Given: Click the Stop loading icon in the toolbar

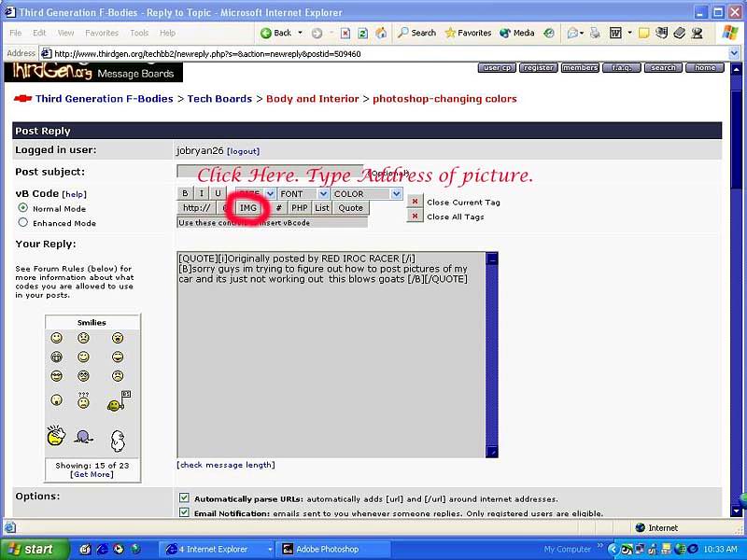Looking at the screenshot, I should pos(345,33).
